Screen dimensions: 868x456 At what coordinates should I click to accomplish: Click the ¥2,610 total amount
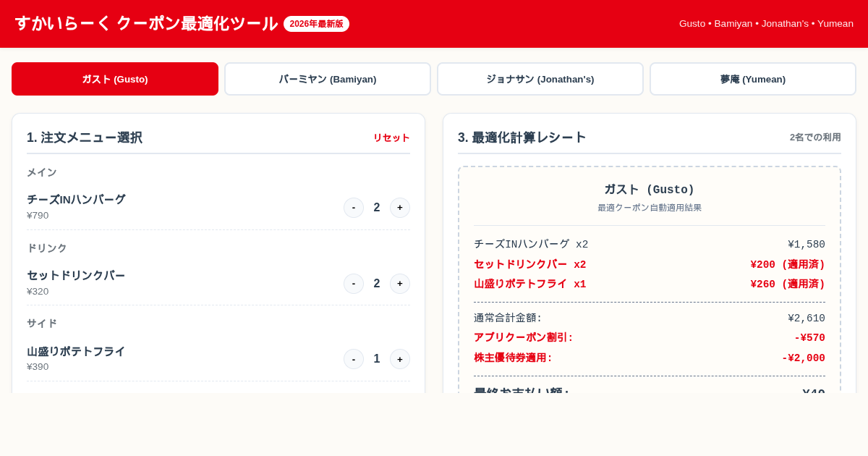pyautogui.click(x=807, y=318)
